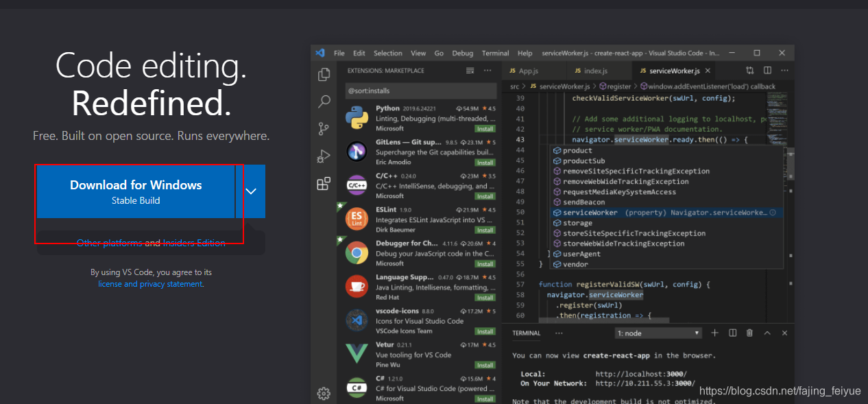Open the Insiders Edition link
This screenshot has height=404, width=868.
click(194, 243)
